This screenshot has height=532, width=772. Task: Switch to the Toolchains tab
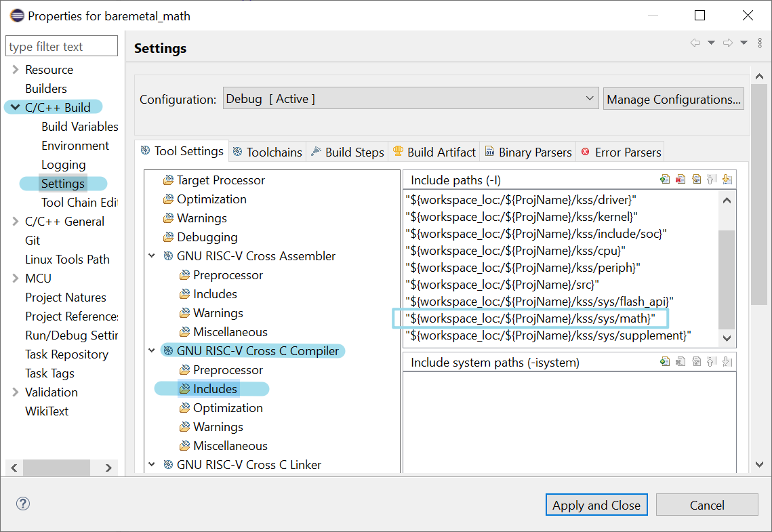coord(267,152)
